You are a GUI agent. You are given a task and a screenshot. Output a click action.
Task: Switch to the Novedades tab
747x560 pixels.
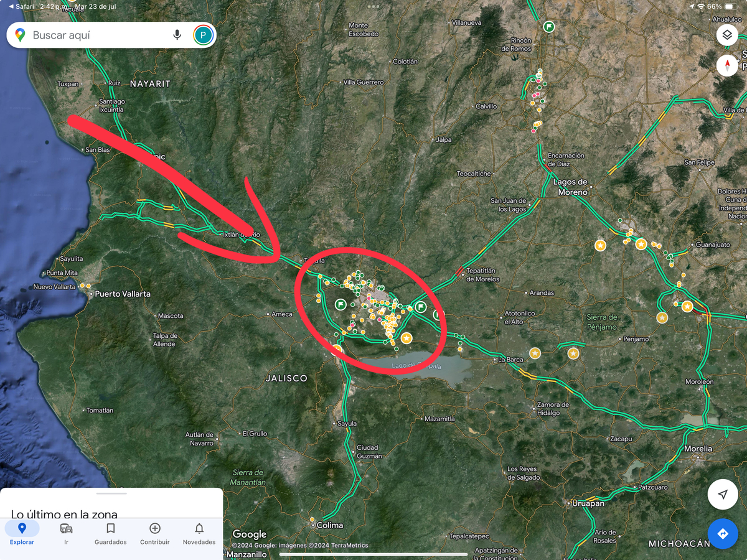[199, 533]
